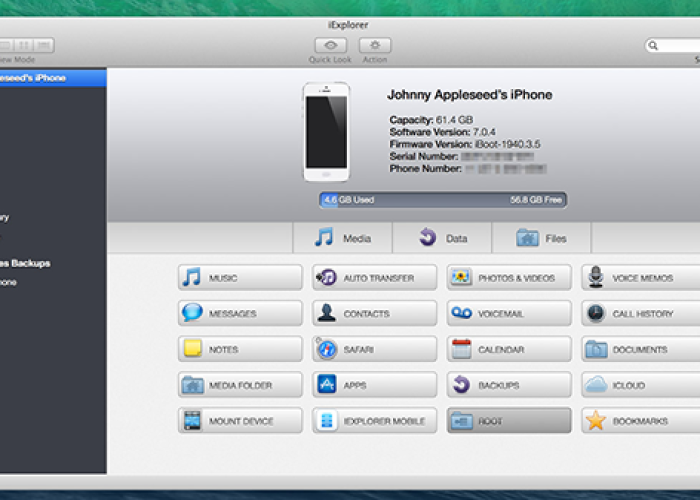Viewport: 700px width, 500px height.
Task: Click the Notes yellow pad icon
Action: point(193,348)
